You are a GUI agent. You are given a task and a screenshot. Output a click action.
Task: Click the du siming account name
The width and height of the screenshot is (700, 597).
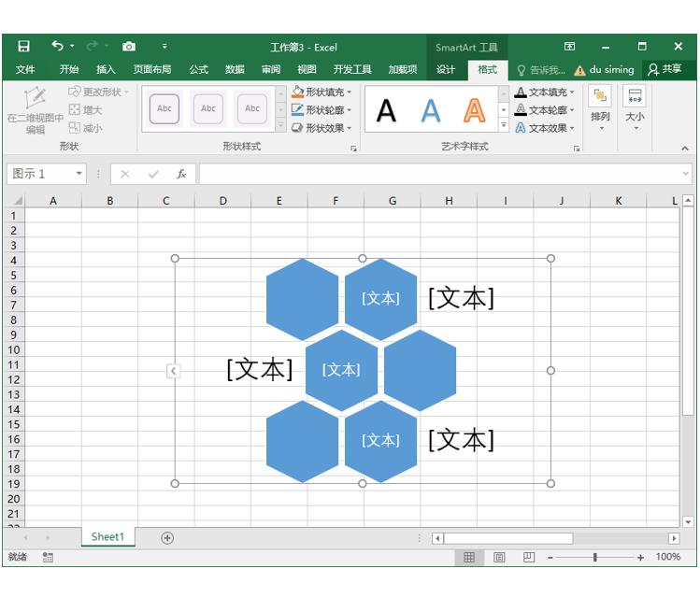[611, 70]
